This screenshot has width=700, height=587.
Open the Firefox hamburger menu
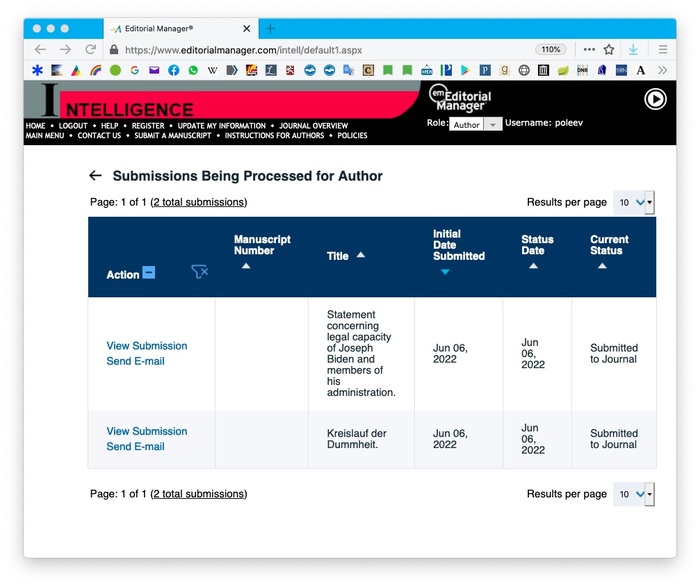click(x=662, y=49)
